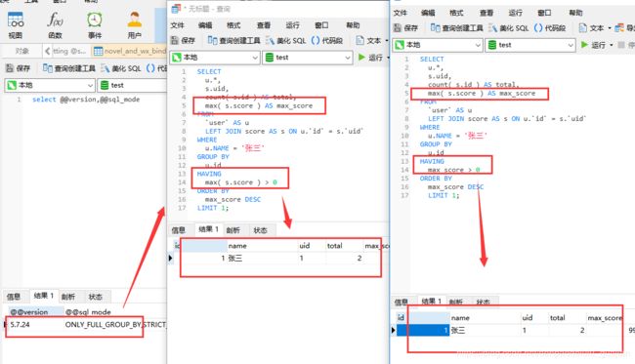Screen dimensions: 635x364
Task: Expand the 文本 arrow in right window
Action: [610, 28]
